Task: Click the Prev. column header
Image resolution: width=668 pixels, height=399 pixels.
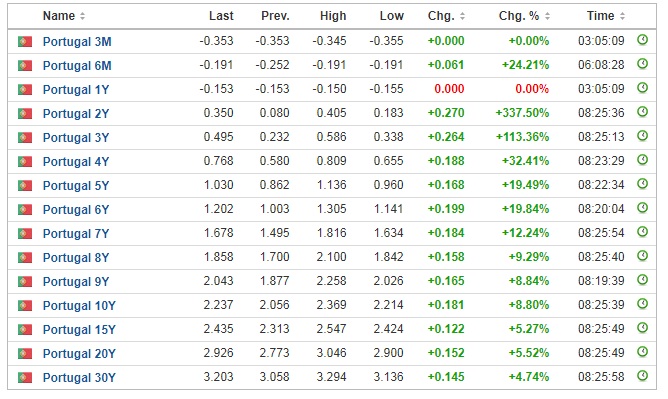Action: click(x=275, y=16)
